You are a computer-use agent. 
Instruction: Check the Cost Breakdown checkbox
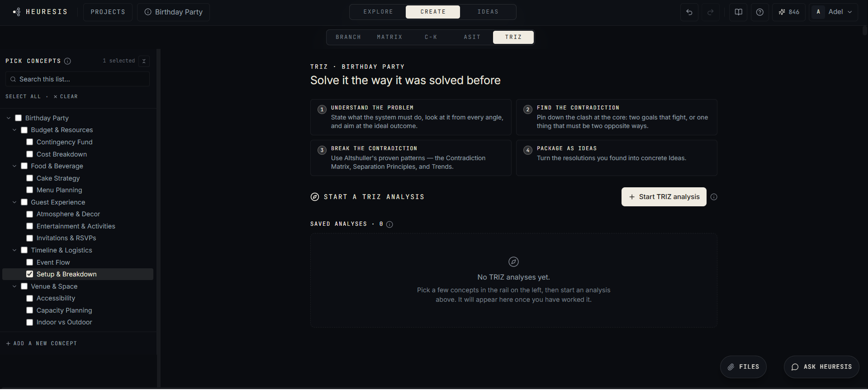pos(30,154)
